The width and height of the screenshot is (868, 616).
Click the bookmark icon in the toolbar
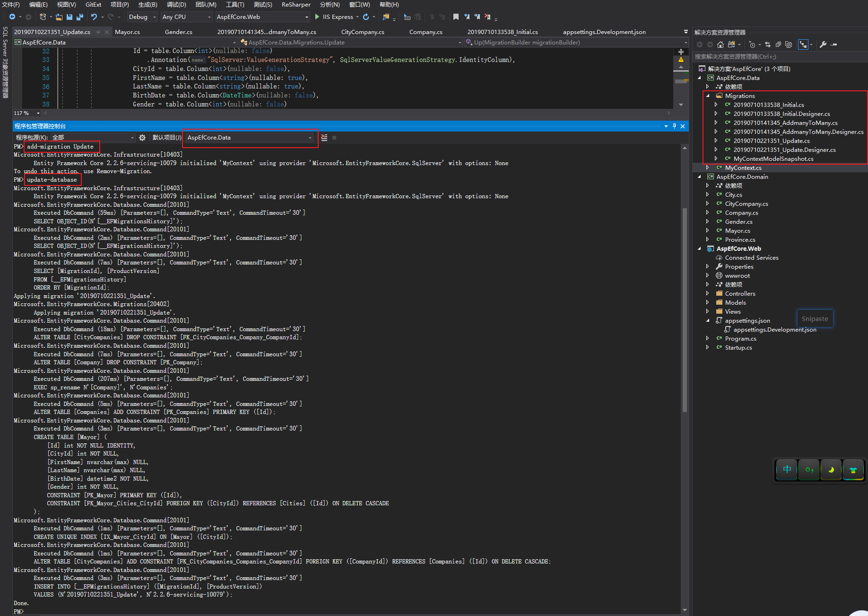pyautogui.click(x=456, y=17)
